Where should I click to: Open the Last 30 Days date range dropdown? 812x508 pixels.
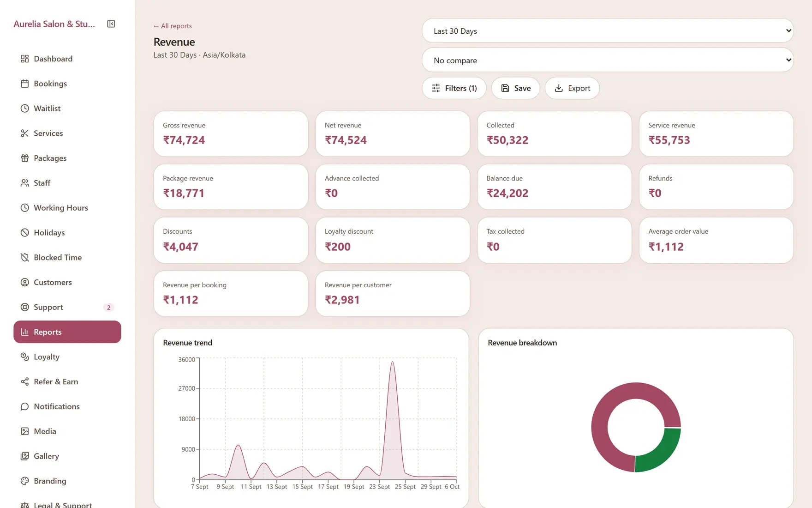(607, 31)
